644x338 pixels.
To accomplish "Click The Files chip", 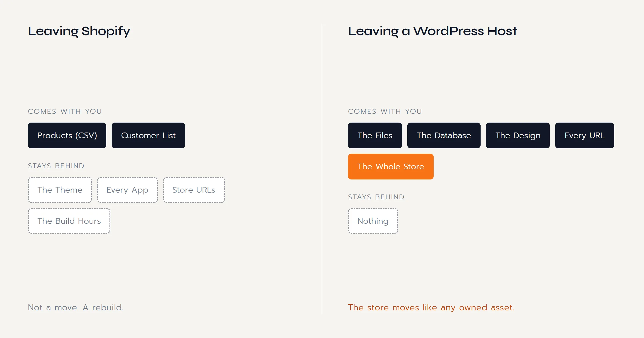I will (375, 135).
